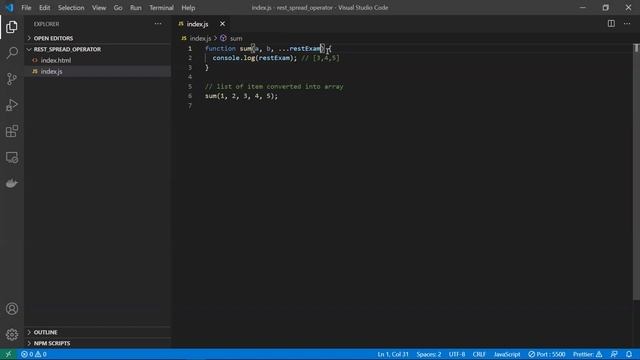Open Explorer more actions ellipsis
The height and width of the screenshot is (360, 640).
pos(158,24)
